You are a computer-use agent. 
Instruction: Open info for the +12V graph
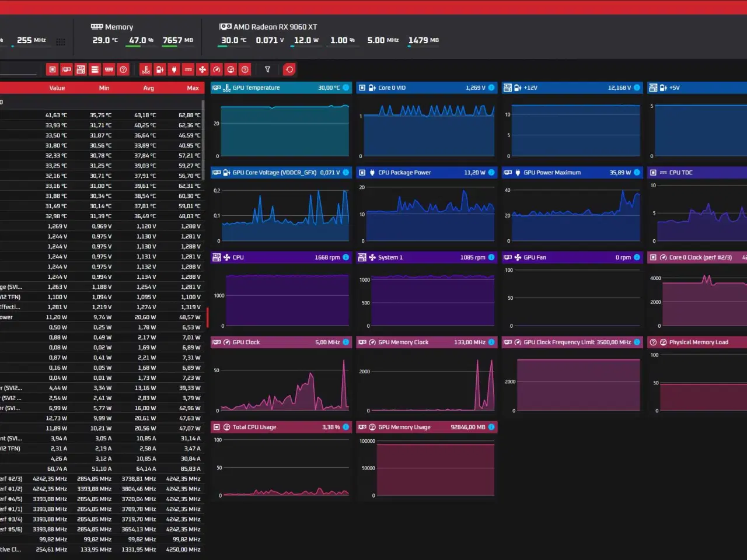pos(637,87)
